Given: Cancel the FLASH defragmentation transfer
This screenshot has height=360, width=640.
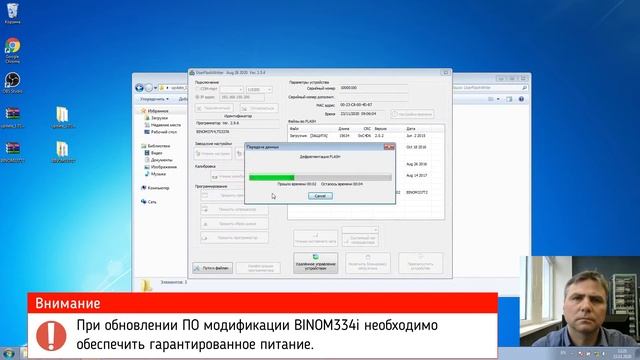Looking at the screenshot, I should tap(320, 196).
